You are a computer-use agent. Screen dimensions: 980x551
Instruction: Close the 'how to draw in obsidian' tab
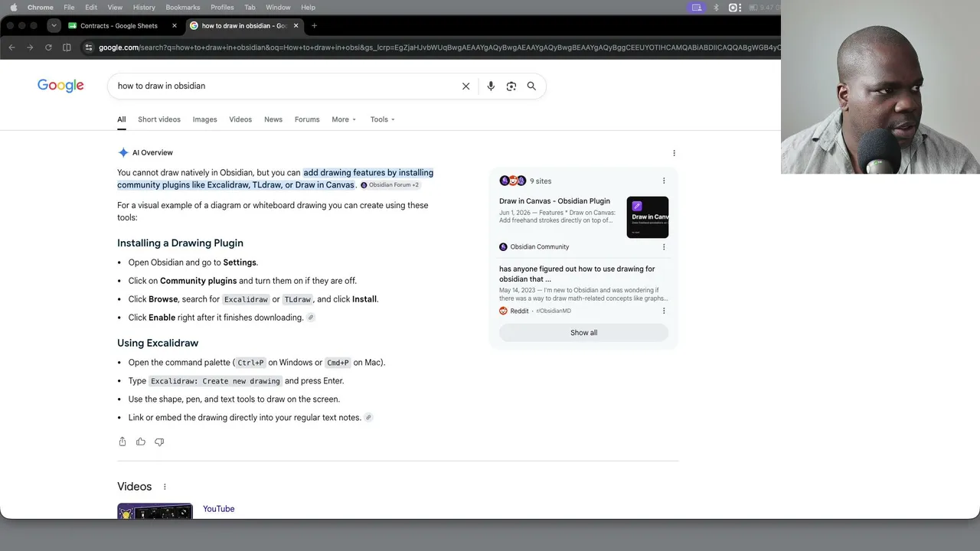296,25
